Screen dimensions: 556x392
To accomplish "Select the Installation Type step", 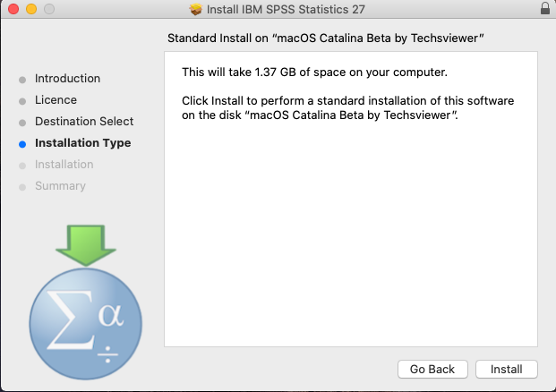I will coord(82,143).
